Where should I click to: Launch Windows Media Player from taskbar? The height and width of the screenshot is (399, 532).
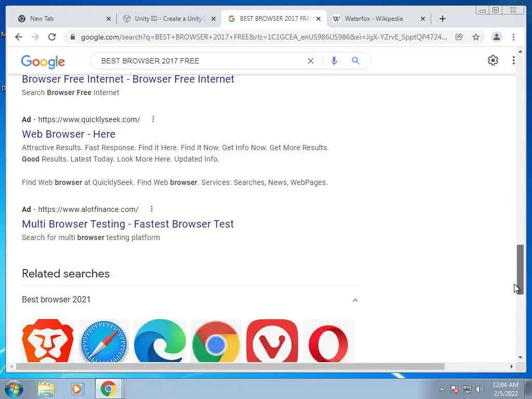coord(77,389)
